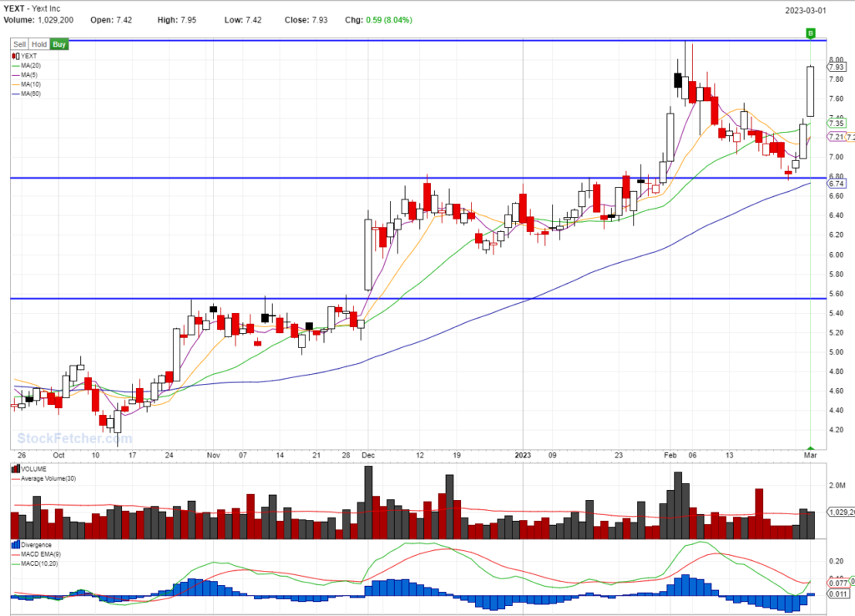The image size is (855, 616).
Task: Click the 0.011 divergence value tag
Action: click(x=837, y=593)
